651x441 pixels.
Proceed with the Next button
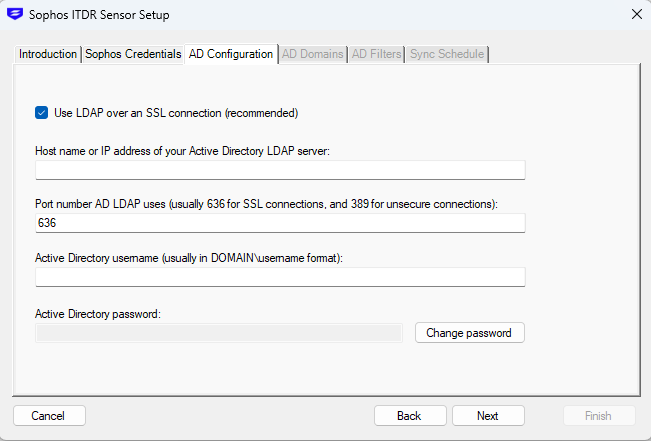[x=488, y=416]
